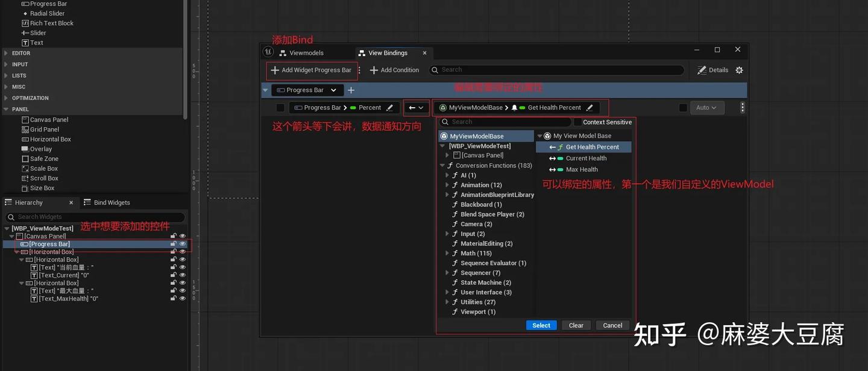Click Unreal Engine logo in bindings window
This screenshot has width=868, height=371.
[268, 52]
